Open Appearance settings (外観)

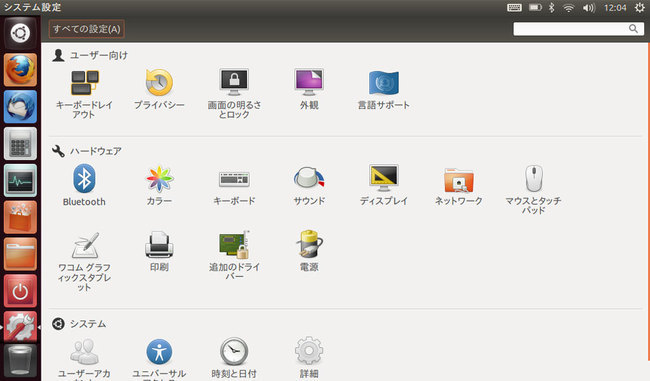point(309,89)
